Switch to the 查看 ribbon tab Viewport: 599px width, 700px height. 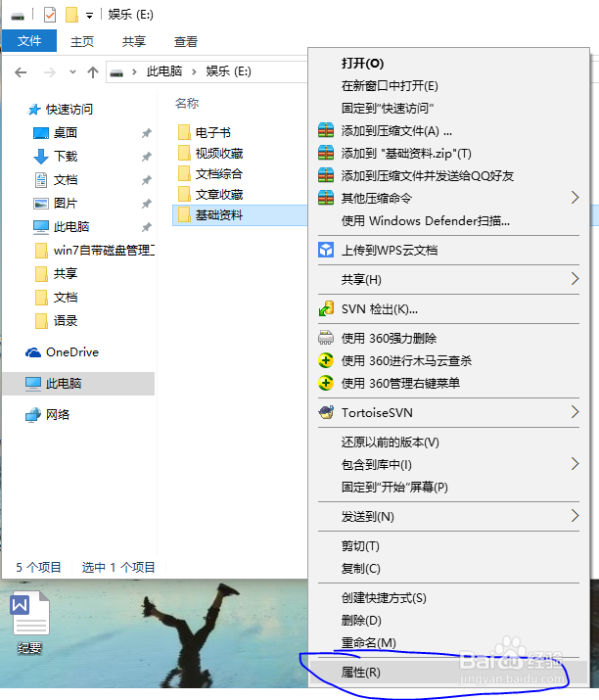point(186,41)
